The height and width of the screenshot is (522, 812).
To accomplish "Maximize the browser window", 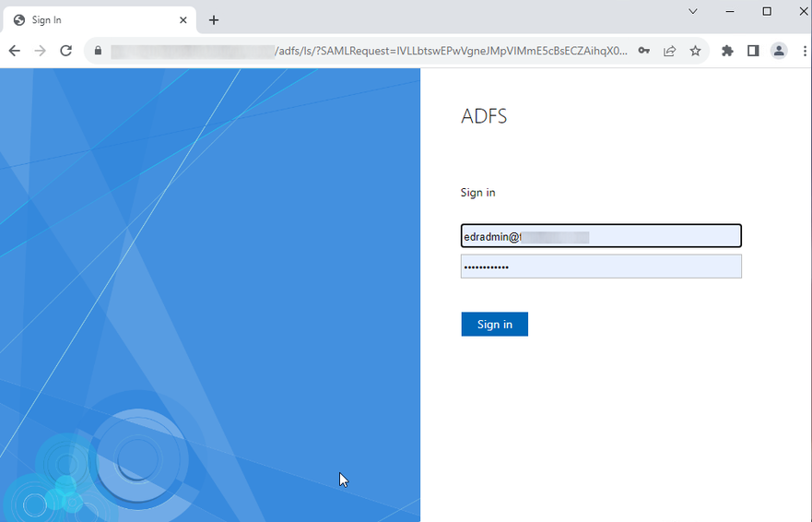I will pyautogui.click(x=767, y=11).
